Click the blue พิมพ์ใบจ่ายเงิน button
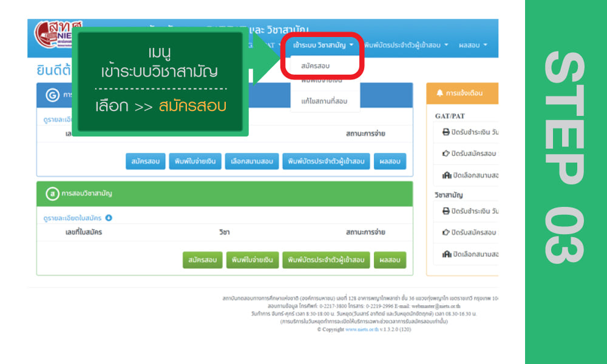This screenshot has width=607, height=364. pos(195,161)
